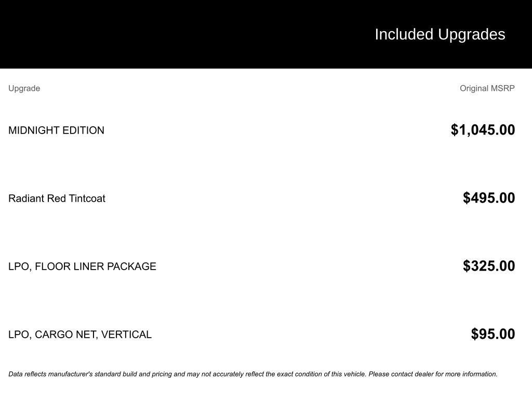Click the word Tintcoat in upgrade list

[x=87, y=198]
